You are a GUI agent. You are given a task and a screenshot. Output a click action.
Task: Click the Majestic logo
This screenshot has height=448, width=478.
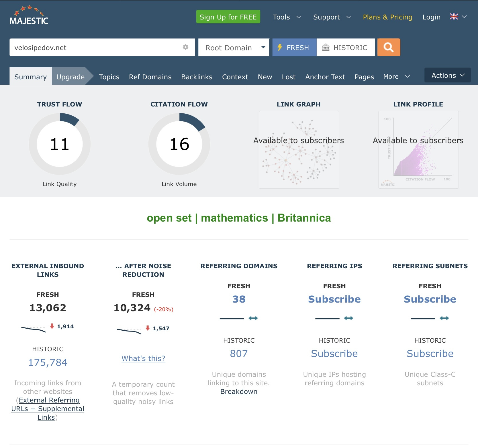[x=29, y=15]
